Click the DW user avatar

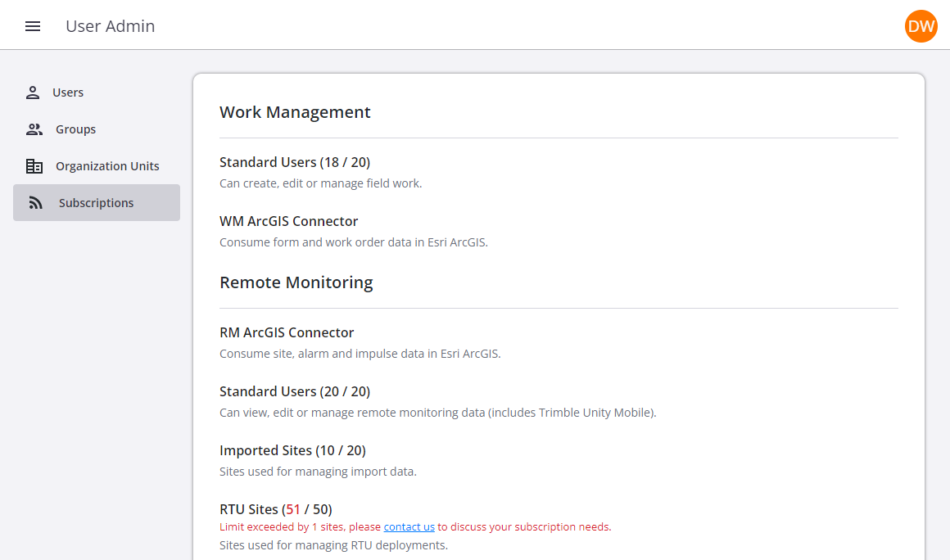(x=921, y=26)
